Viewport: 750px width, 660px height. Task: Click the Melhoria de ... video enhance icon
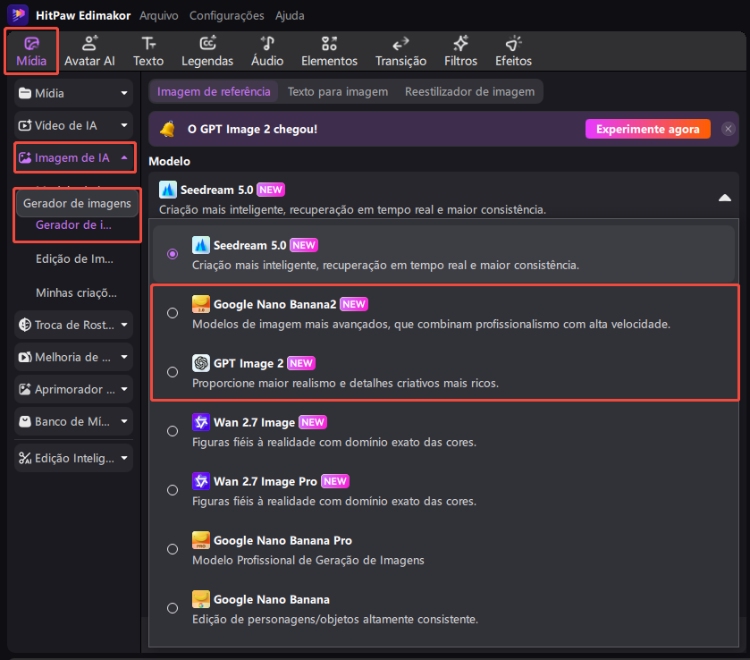tap(24, 357)
